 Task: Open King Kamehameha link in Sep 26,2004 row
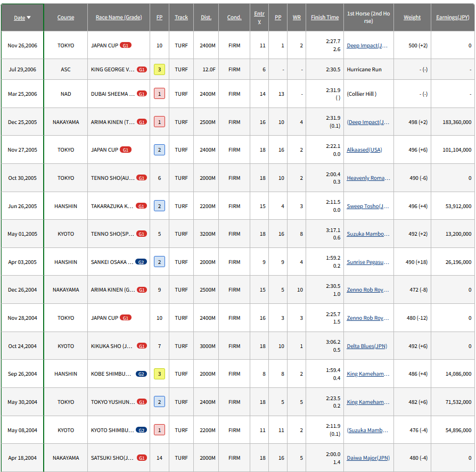pyautogui.click(x=368, y=374)
